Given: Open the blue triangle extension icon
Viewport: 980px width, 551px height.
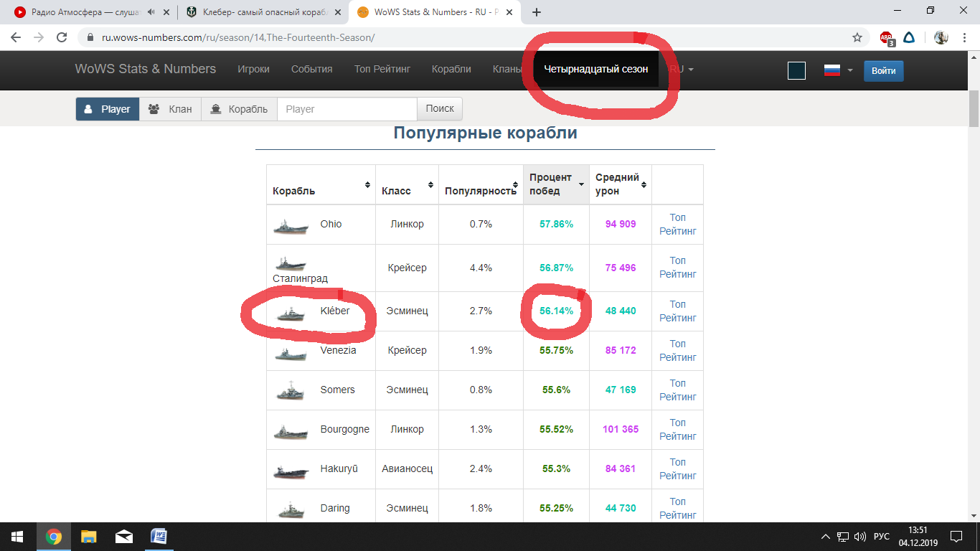Looking at the screenshot, I should pyautogui.click(x=908, y=38).
